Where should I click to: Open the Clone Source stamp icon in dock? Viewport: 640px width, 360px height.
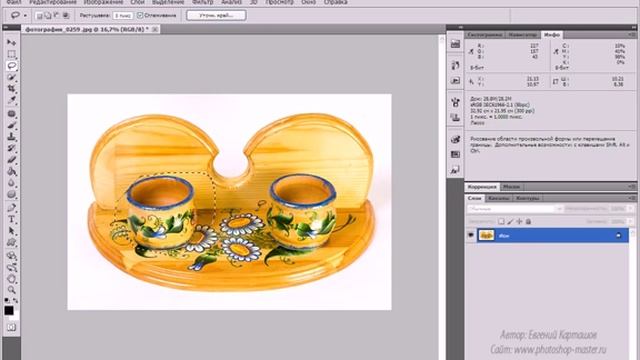(456, 118)
